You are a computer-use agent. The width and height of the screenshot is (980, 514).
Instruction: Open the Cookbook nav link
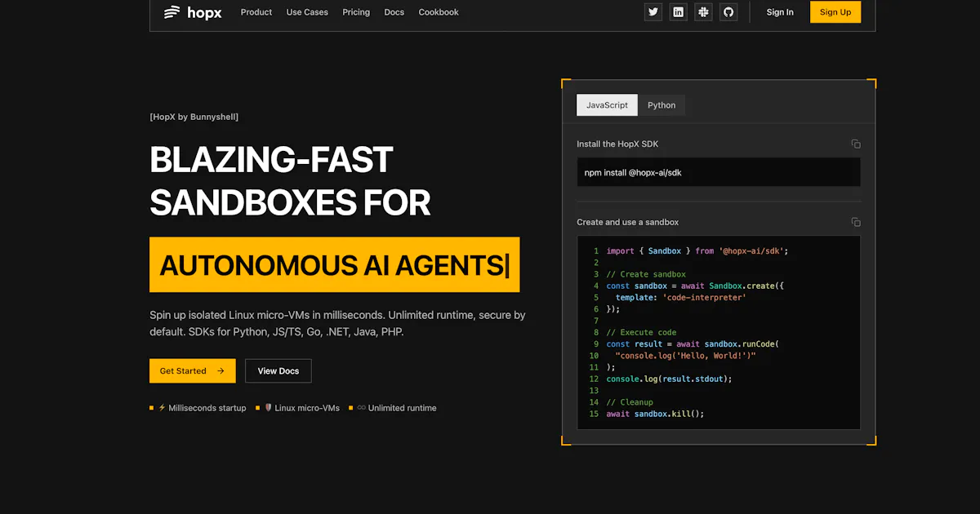pyautogui.click(x=439, y=12)
